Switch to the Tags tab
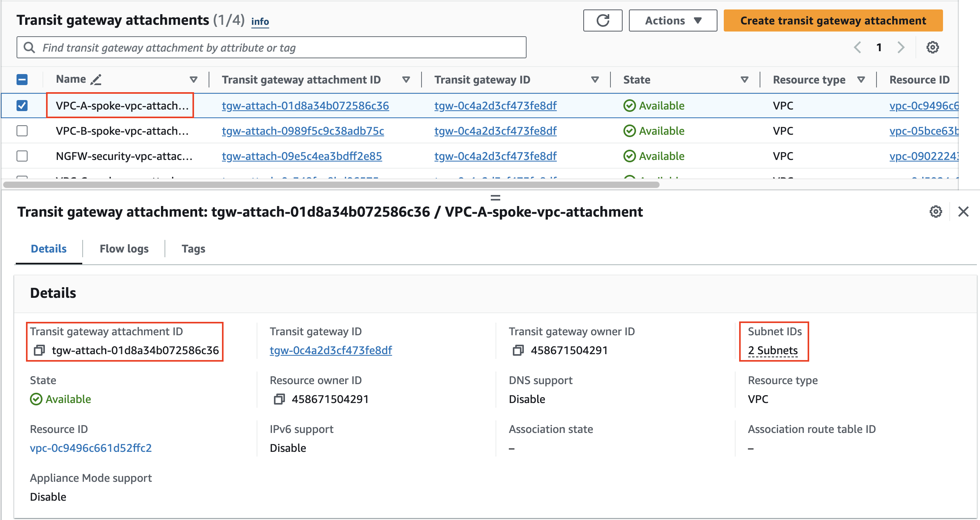 click(x=193, y=249)
